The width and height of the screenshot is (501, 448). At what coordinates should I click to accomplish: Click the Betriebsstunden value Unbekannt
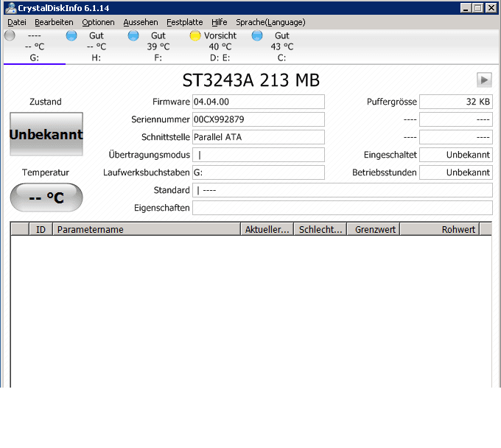tap(456, 172)
